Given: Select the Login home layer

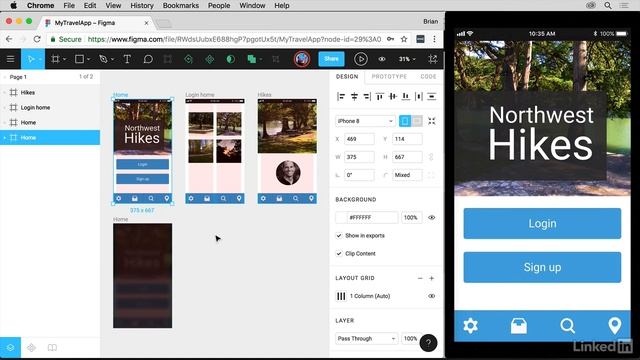Looking at the screenshot, I should (x=50, y=107).
